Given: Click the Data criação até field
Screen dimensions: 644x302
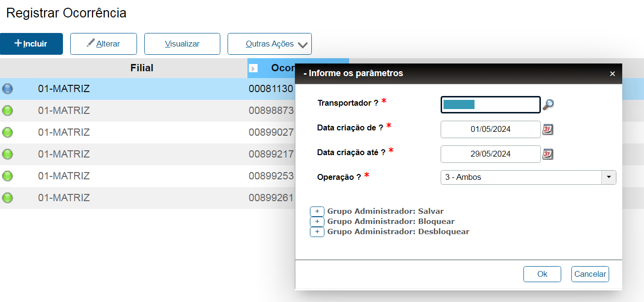Looking at the screenshot, I should 491,154.
